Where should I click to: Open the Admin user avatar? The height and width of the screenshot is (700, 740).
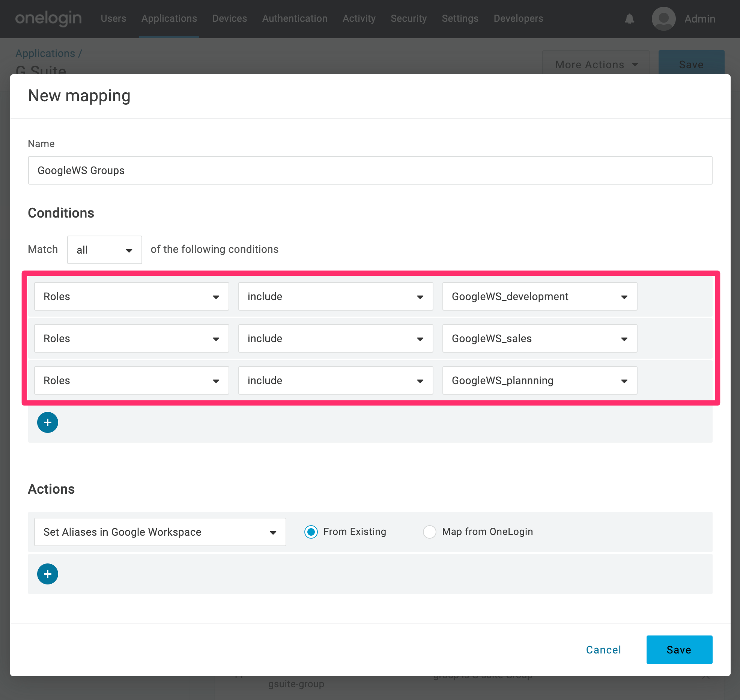[663, 19]
